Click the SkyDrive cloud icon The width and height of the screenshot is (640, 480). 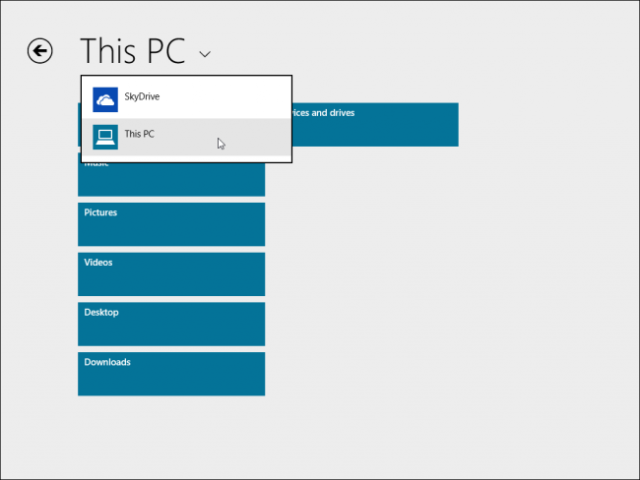(105, 98)
